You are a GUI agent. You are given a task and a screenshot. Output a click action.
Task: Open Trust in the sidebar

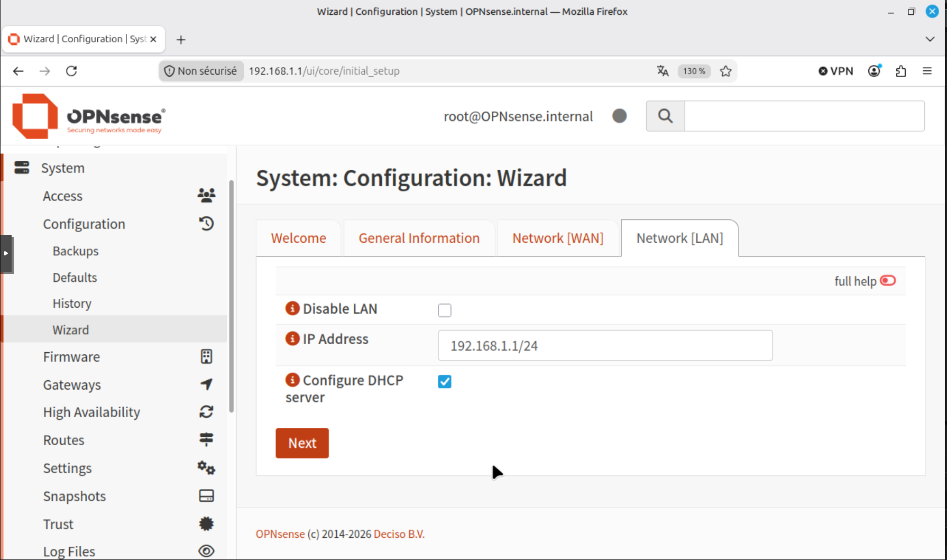coord(58,524)
